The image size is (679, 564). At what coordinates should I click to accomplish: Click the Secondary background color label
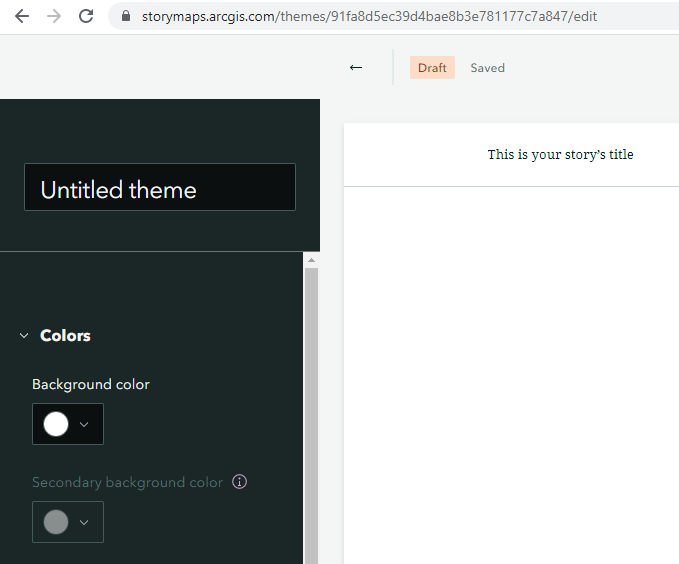(127, 482)
